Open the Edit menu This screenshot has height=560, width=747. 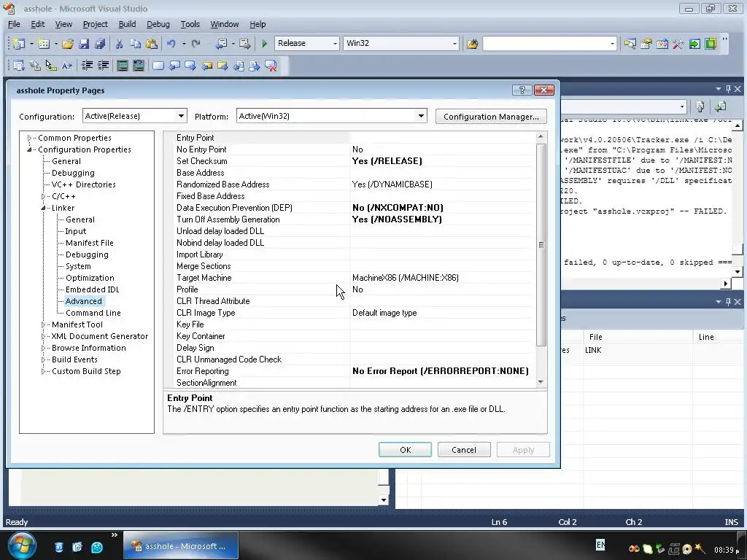[x=38, y=24]
